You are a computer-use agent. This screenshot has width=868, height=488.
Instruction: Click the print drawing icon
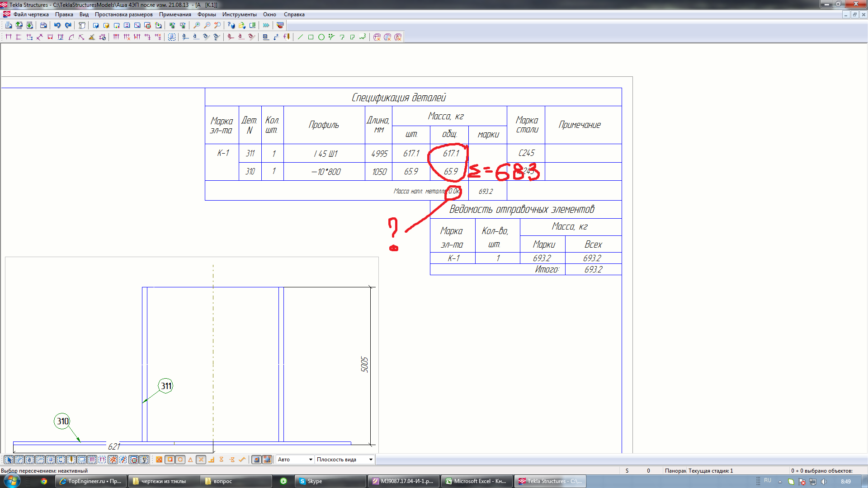(43, 26)
